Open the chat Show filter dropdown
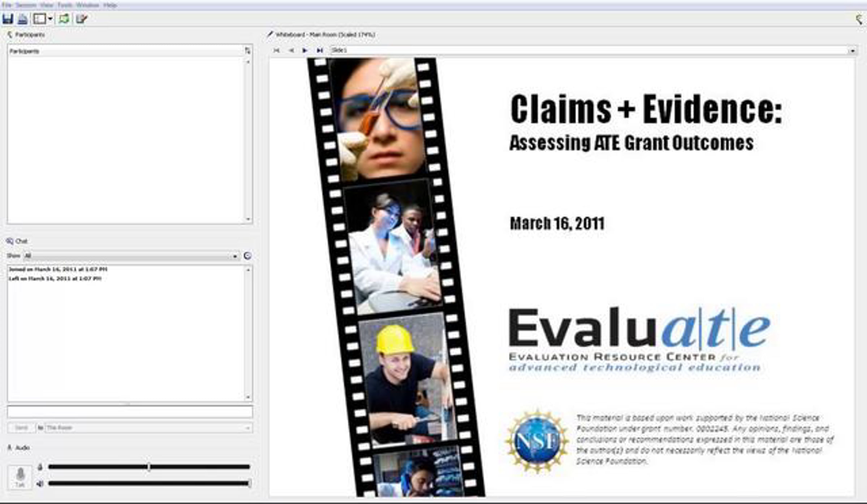Screen dimensions: 867x504 [x=131, y=256]
